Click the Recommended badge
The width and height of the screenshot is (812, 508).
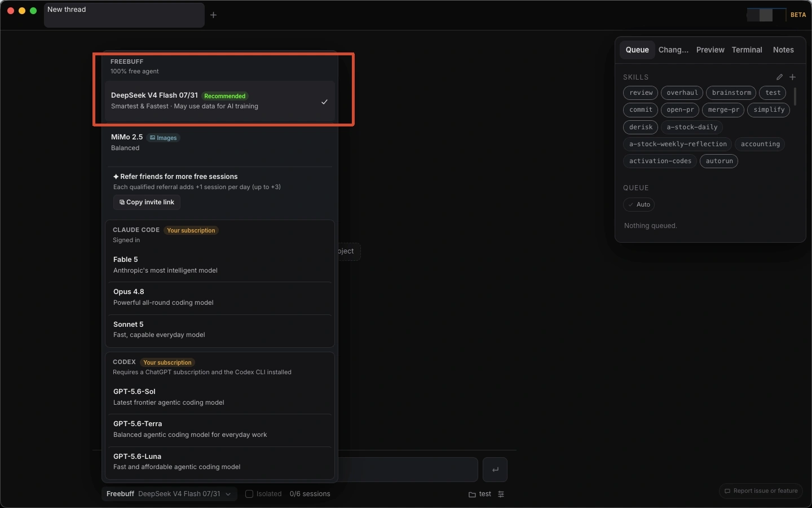(224, 96)
